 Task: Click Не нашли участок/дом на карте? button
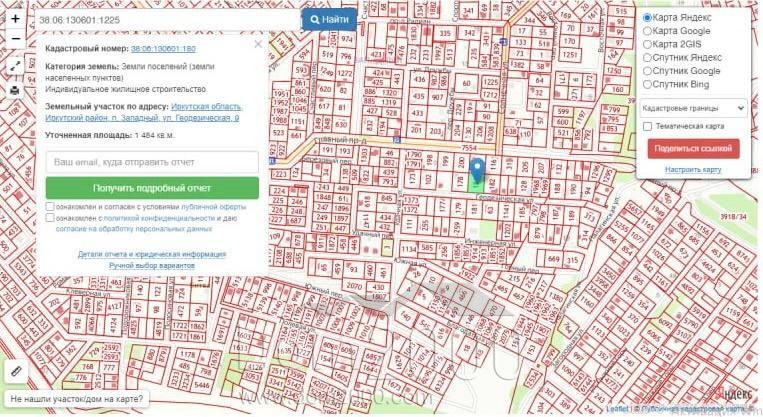click(76, 399)
